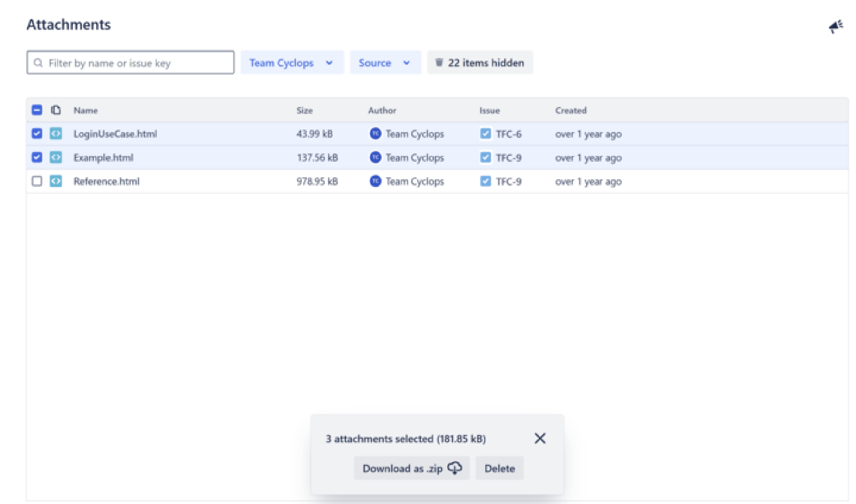Click the Team Cyclops avatar in the LoginUseCase row

(375, 134)
